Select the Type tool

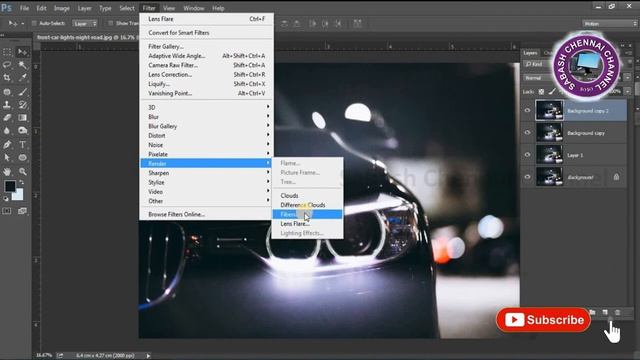pyautogui.click(x=22, y=144)
